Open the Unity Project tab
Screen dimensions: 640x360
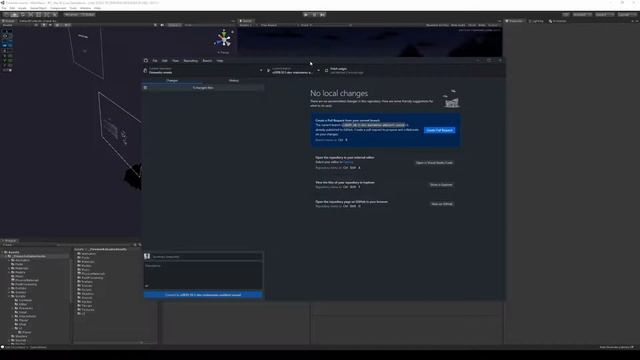[9, 241]
